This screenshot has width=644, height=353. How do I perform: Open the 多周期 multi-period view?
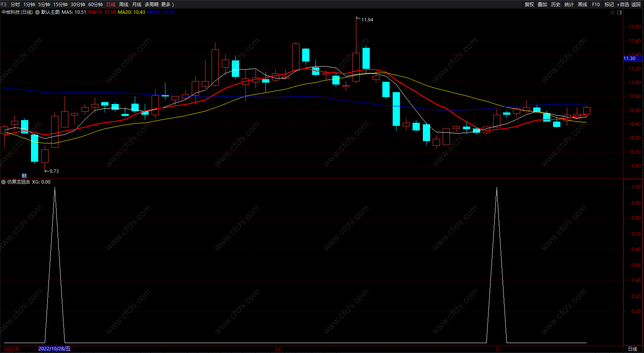point(152,5)
